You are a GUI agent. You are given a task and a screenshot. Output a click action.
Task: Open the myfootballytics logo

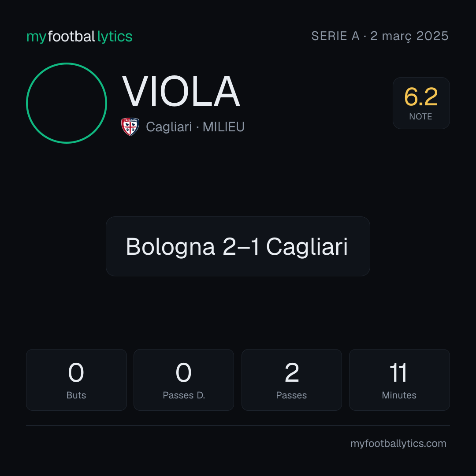click(79, 37)
